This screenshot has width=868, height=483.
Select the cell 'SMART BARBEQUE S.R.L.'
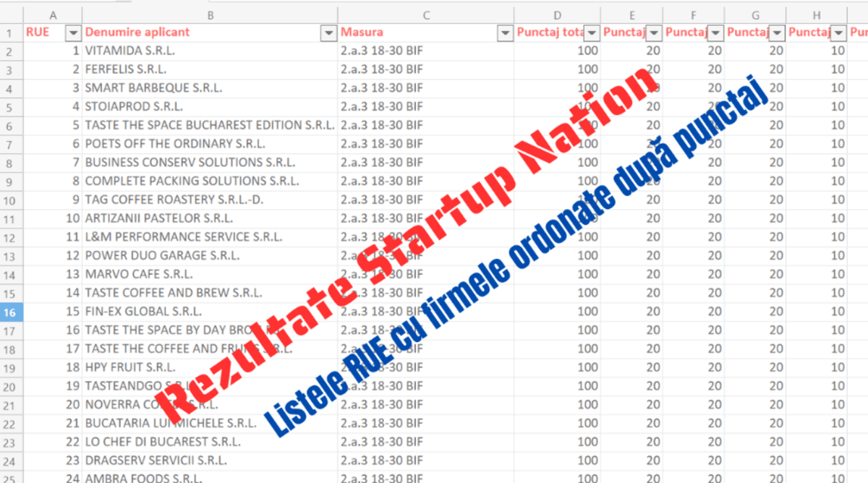(x=210, y=88)
